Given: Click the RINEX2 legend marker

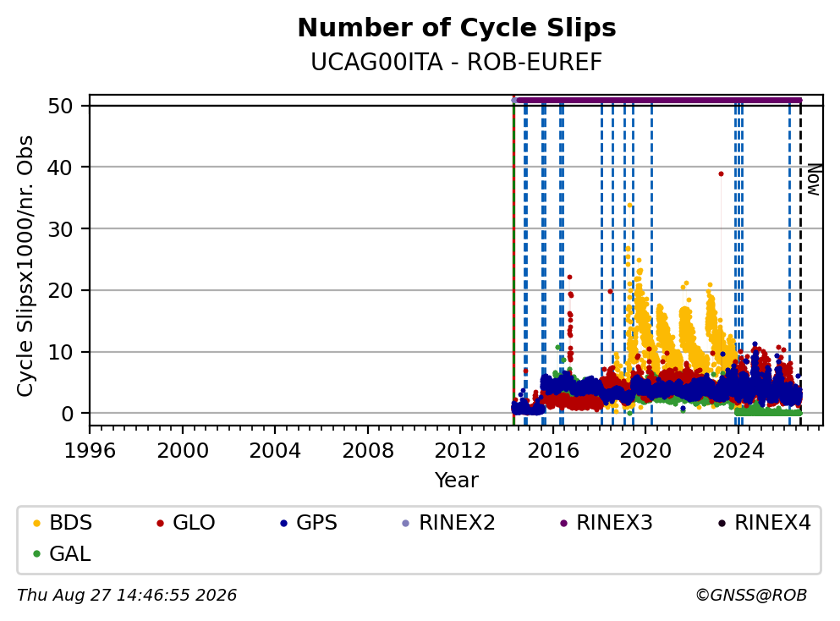Looking at the screenshot, I should [405, 523].
